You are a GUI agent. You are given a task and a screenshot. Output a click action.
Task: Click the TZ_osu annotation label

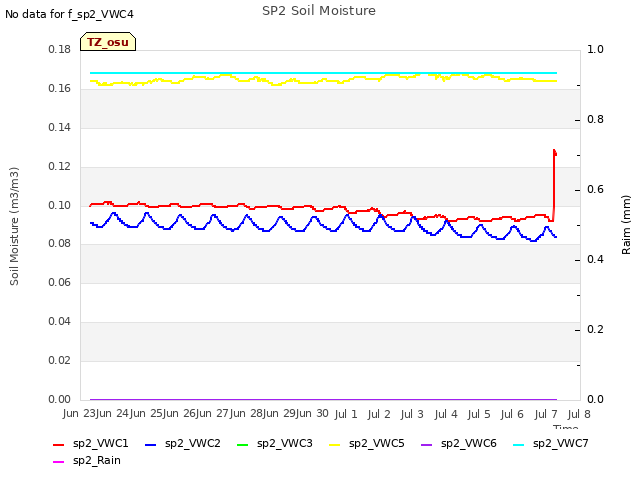point(108,42)
